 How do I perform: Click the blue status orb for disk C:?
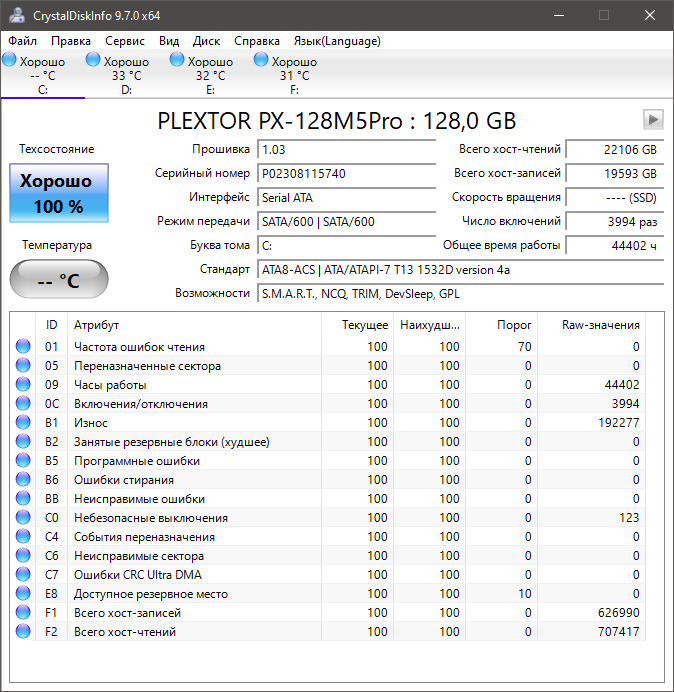(9, 60)
